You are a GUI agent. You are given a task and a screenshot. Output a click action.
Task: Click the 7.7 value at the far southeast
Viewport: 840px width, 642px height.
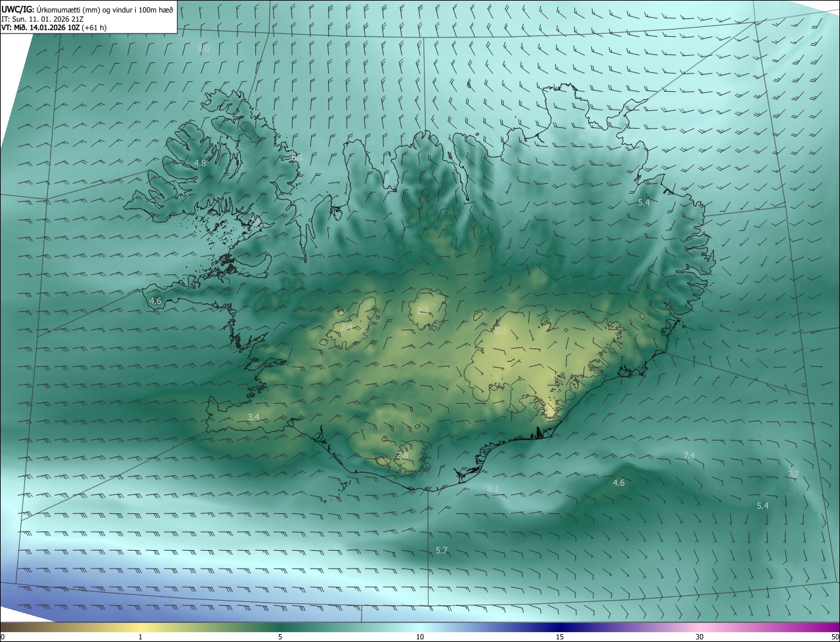coord(793,474)
